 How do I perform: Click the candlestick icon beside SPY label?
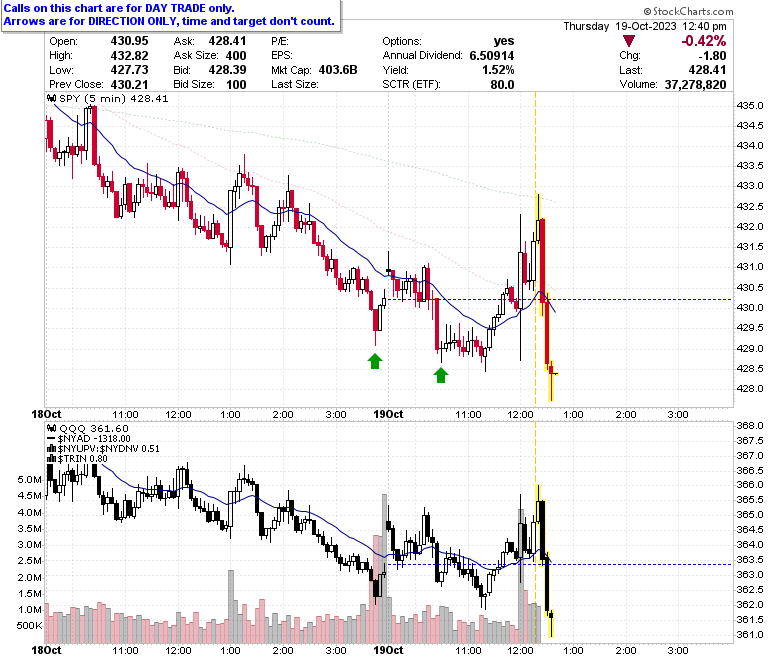52,98
